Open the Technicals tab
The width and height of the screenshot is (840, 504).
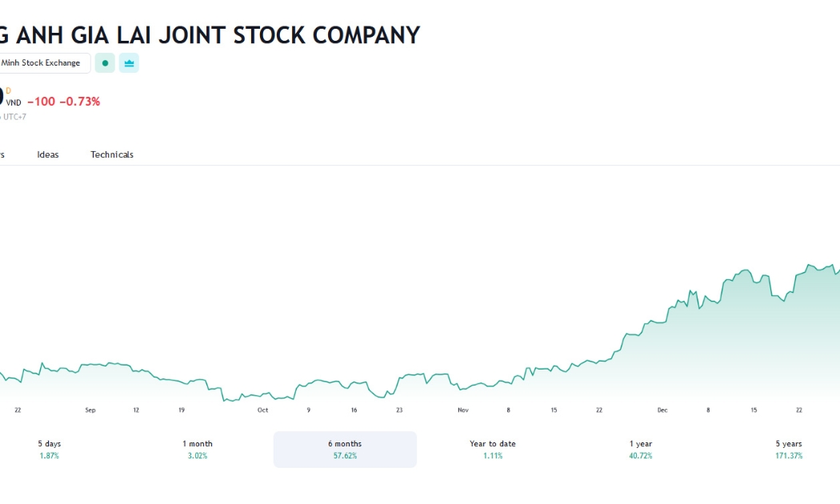(x=112, y=154)
